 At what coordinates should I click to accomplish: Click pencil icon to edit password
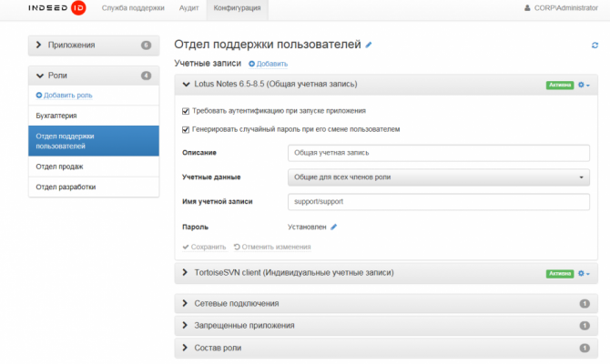[334, 227]
